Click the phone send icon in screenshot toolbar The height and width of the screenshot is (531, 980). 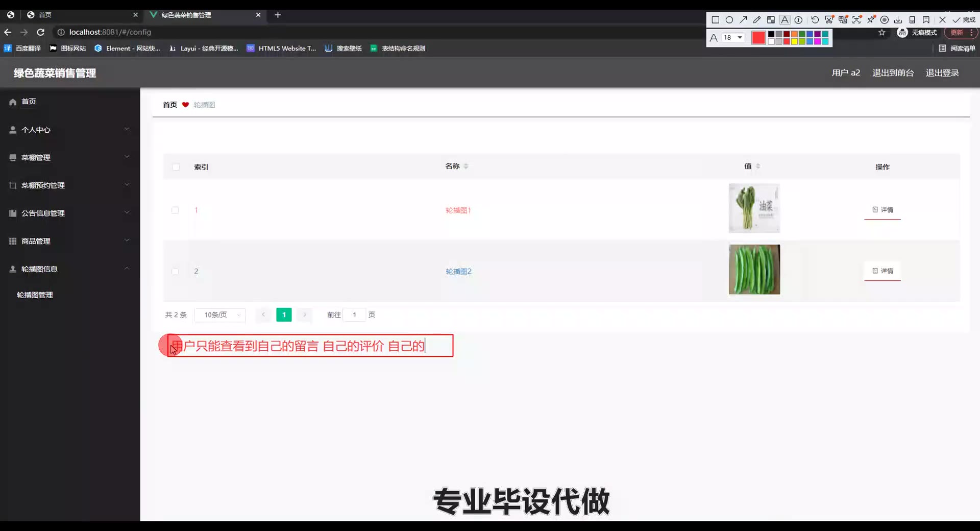click(912, 20)
